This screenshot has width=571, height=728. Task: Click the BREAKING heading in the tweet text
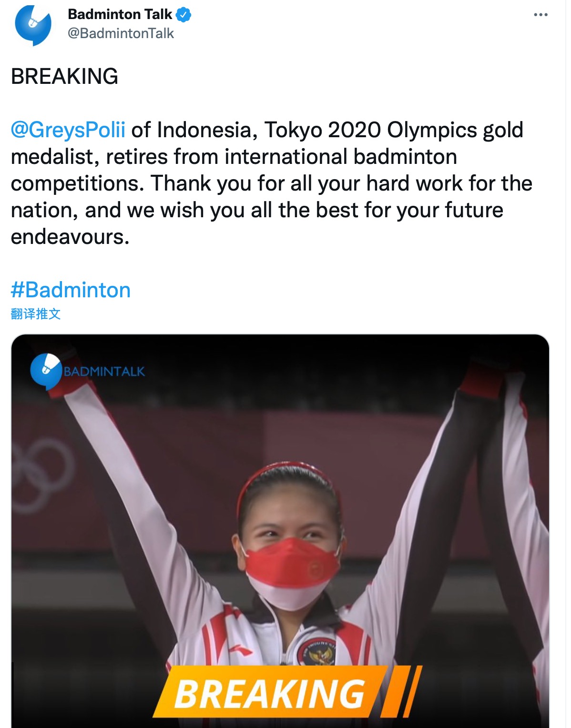[64, 77]
